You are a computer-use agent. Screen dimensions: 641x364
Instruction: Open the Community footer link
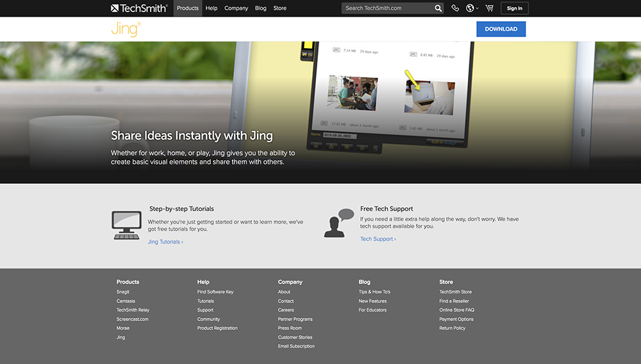(x=208, y=319)
